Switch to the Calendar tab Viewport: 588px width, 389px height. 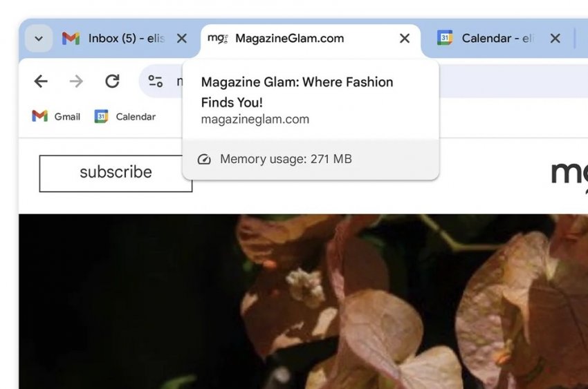[488, 39]
